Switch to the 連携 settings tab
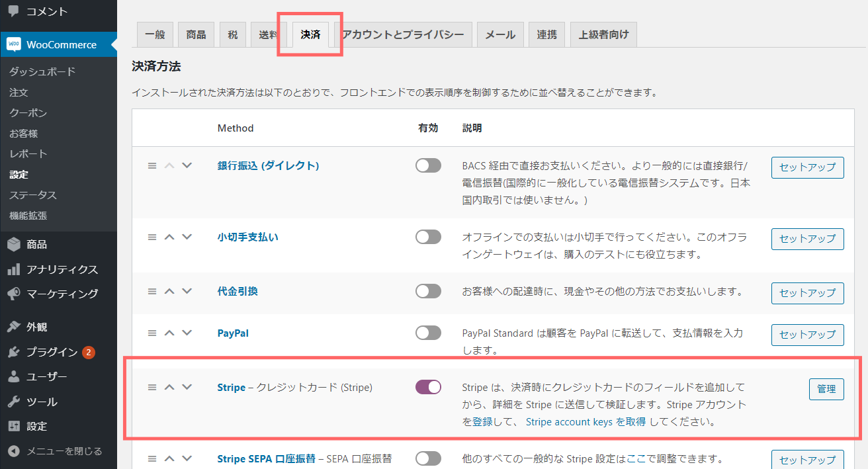 click(x=546, y=35)
